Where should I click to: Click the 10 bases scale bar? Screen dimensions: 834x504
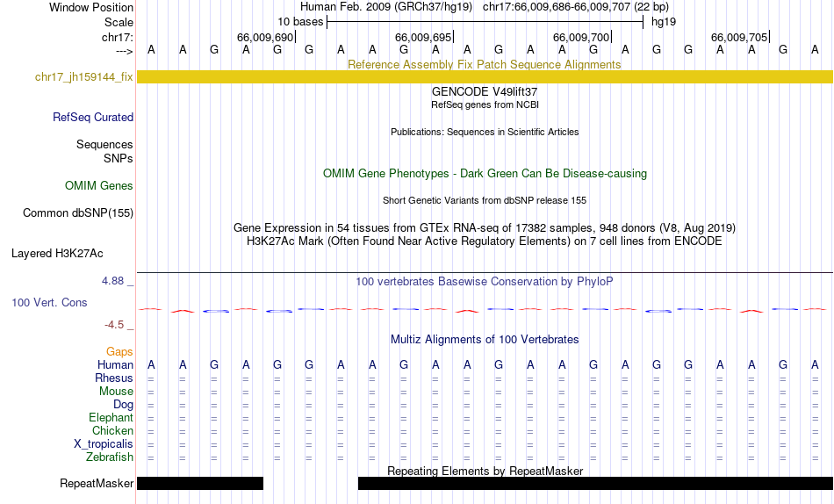pyautogui.click(x=485, y=22)
